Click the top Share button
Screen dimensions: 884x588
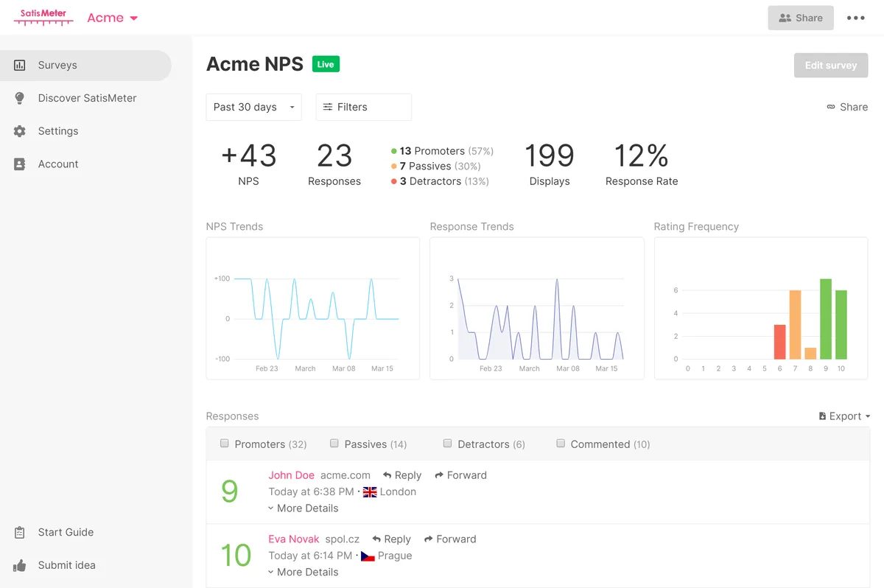point(801,18)
